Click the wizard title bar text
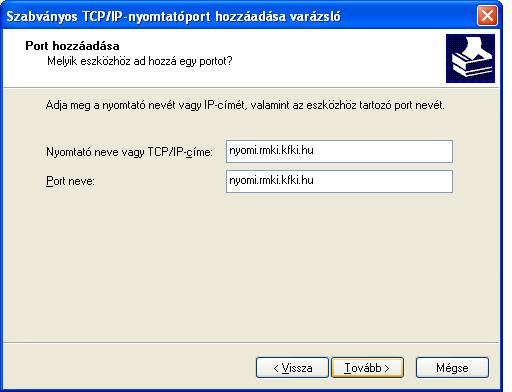The width and height of the screenshot is (512, 392). coord(174,16)
